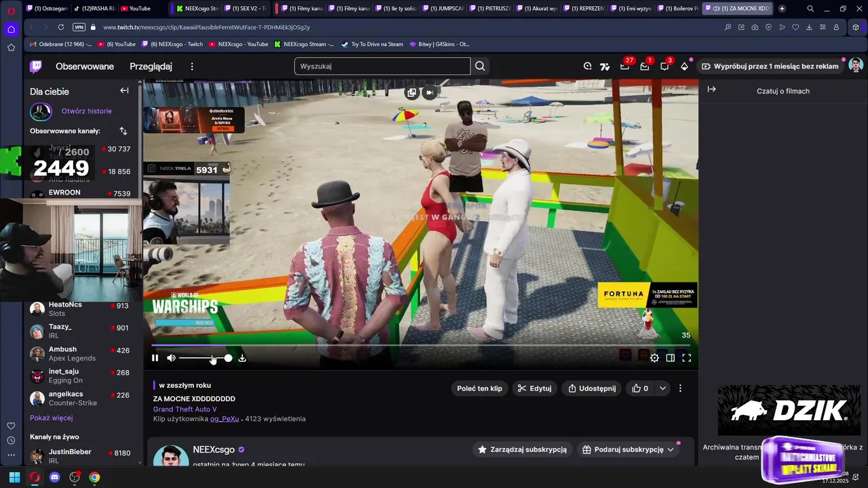
Task: Open the Otwórz historie link
Action: tap(87, 111)
